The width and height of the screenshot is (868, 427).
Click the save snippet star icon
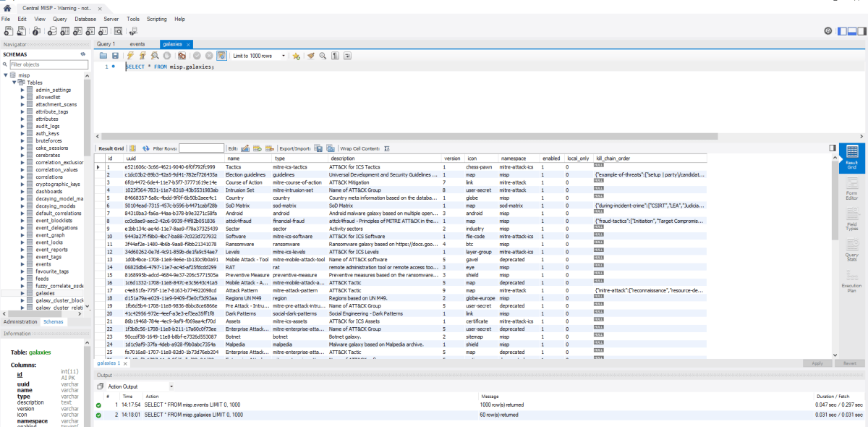296,56
